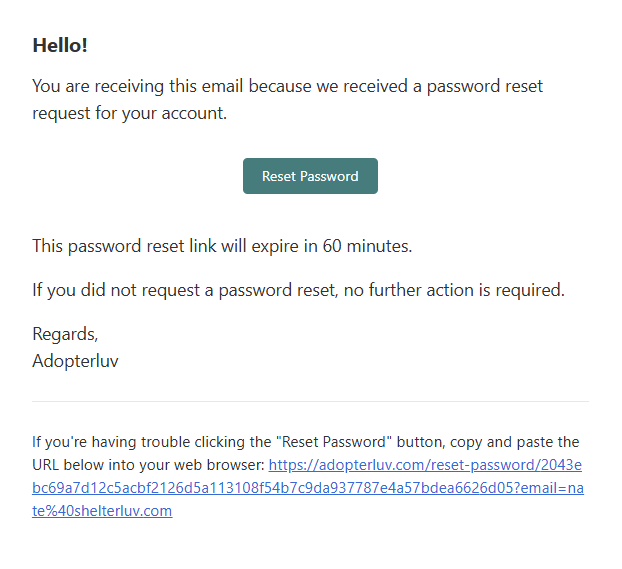Click the 'URL below into your web browser:' text

pyautogui.click(x=148, y=465)
